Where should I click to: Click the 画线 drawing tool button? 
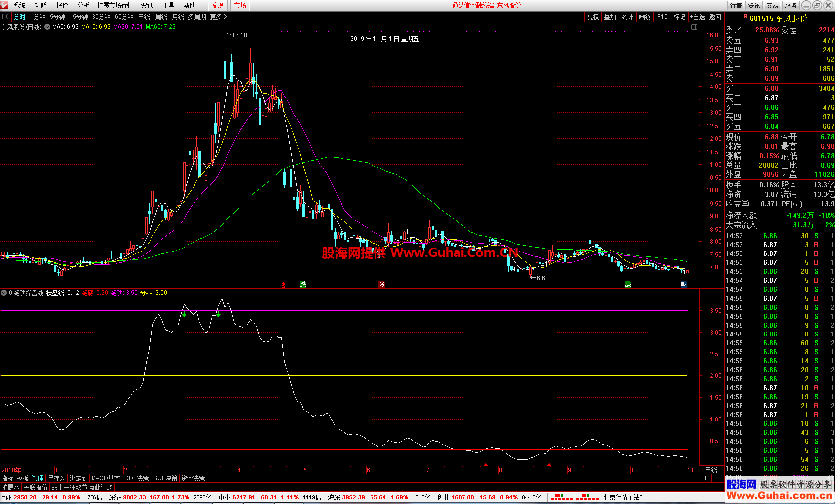(645, 17)
